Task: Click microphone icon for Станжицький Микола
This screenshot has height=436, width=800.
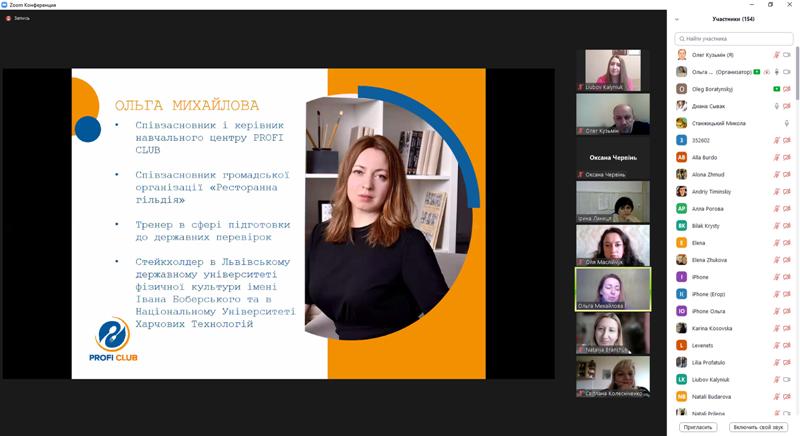Action: point(787,123)
